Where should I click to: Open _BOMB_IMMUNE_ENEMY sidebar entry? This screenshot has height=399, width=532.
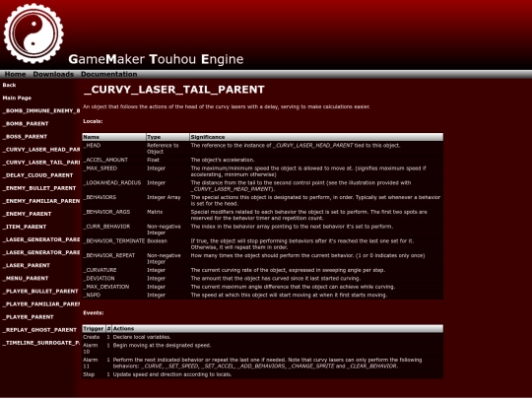coord(41,111)
